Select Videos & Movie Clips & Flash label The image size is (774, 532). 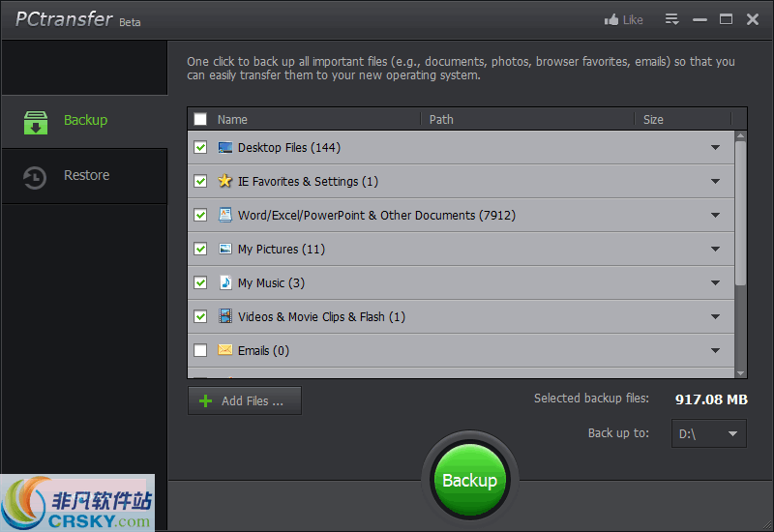321,317
